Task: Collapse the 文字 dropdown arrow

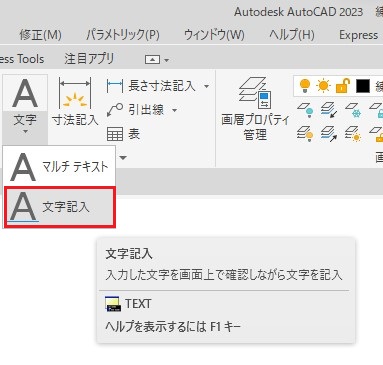Action: 25,132
